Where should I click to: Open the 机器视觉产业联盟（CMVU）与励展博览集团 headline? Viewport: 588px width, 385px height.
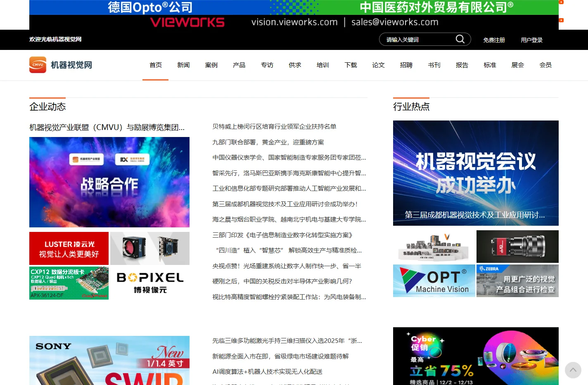pos(107,128)
